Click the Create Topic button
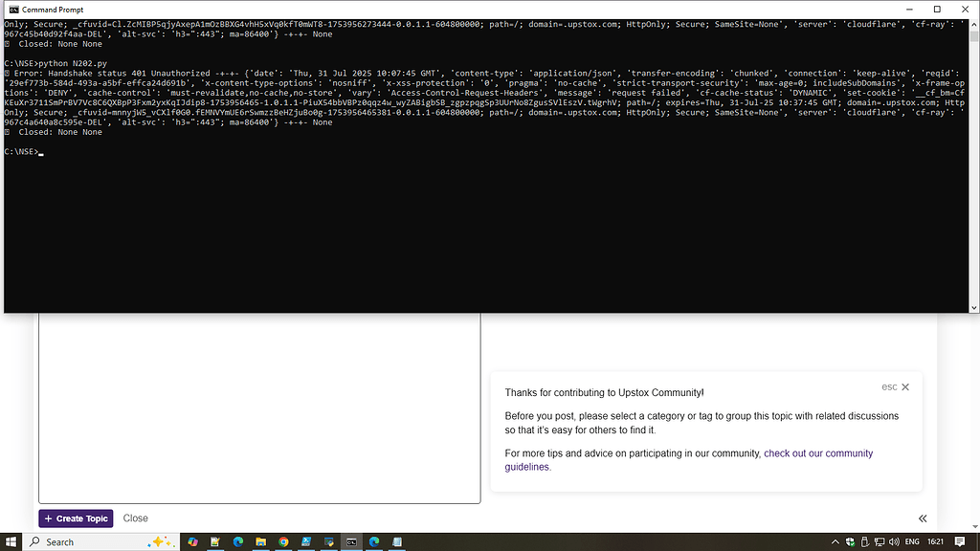This screenshot has height=551, width=980. tap(76, 518)
